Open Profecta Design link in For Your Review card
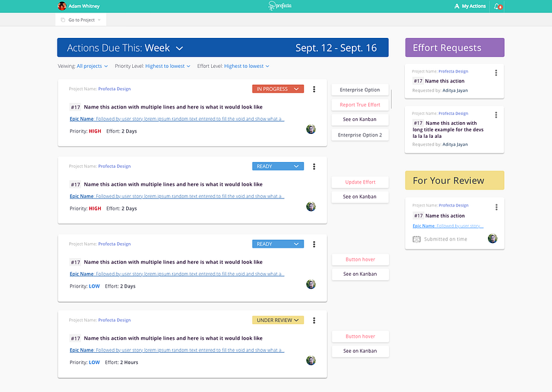 click(x=453, y=205)
